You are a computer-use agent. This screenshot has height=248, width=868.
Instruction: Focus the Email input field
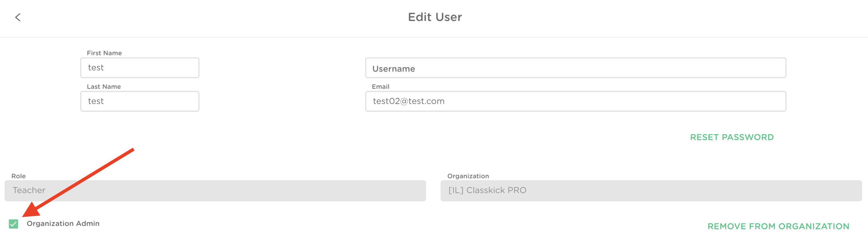pos(575,101)
